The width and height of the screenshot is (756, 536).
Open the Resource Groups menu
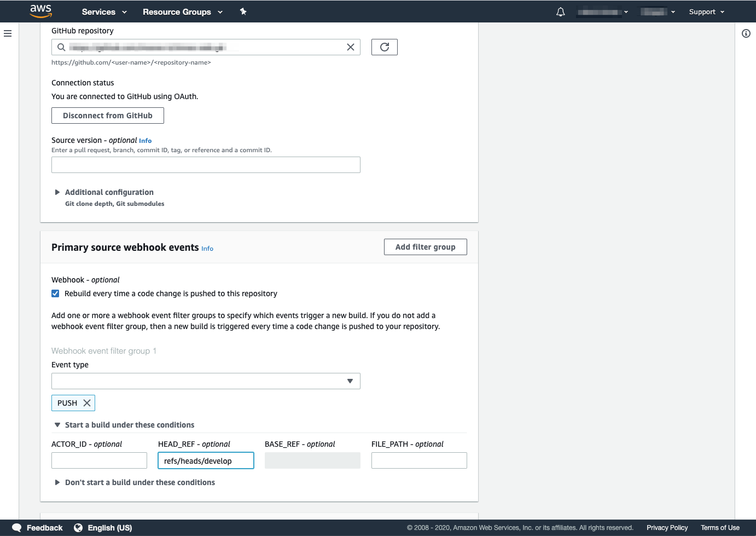[182, 11]
